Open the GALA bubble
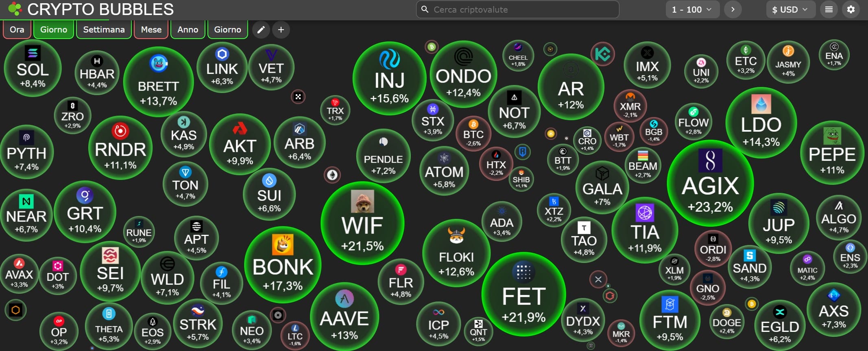 (602, 187)
